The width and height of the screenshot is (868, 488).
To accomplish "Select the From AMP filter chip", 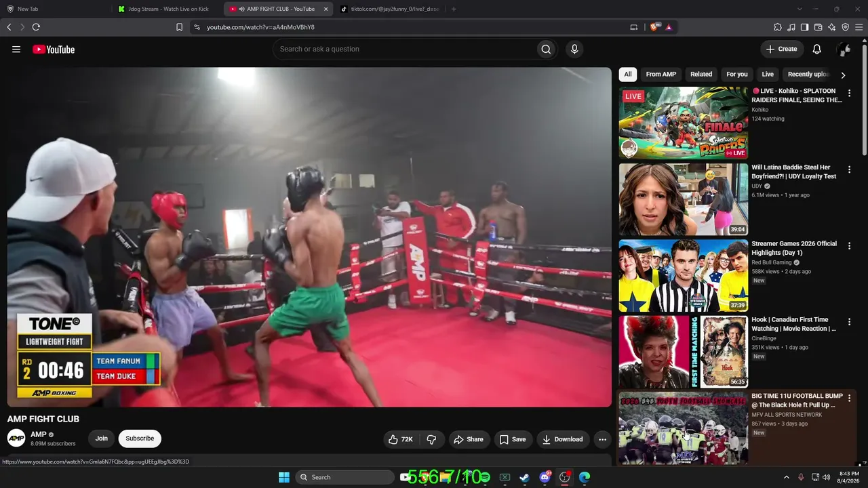I will [x=661, y=75].
